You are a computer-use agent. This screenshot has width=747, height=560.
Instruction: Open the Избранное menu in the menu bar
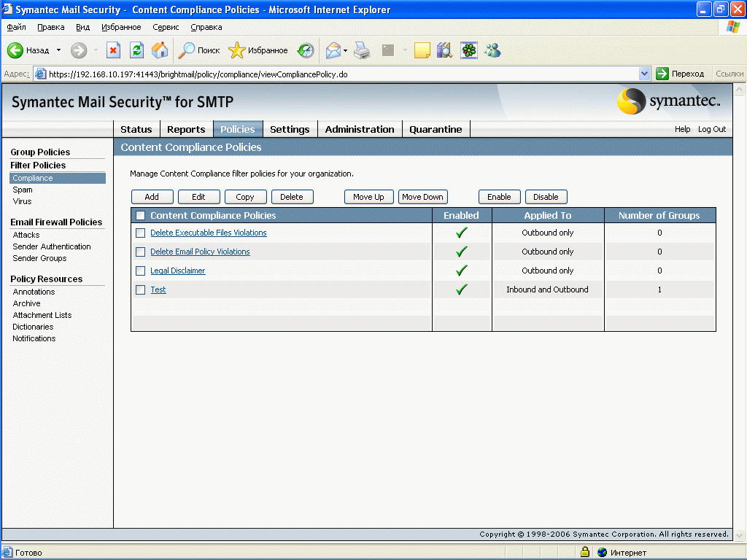(x=121, y=27)
